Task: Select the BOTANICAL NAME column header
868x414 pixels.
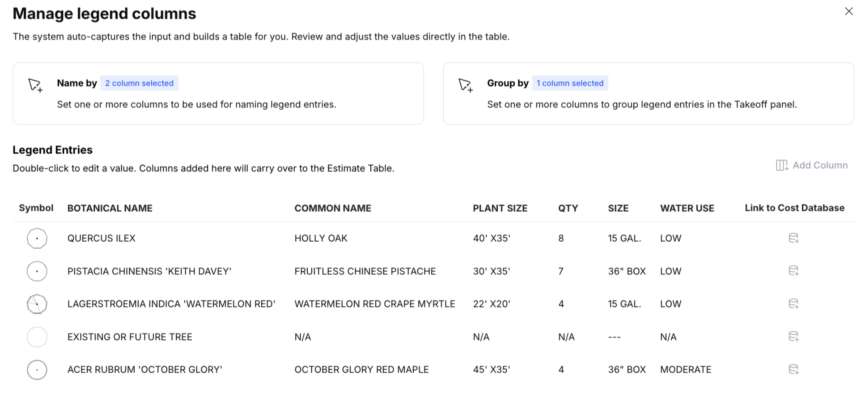Action: (x=110, y=208)
